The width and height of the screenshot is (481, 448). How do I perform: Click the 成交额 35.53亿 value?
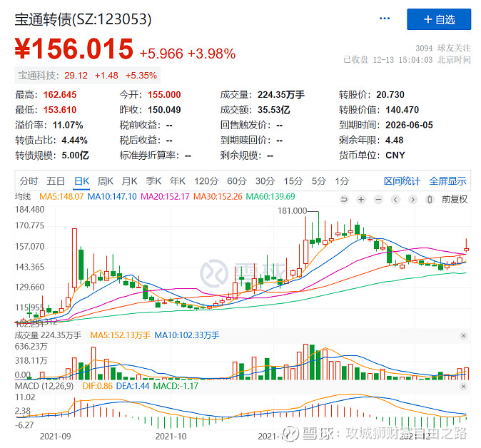(273, 110)
